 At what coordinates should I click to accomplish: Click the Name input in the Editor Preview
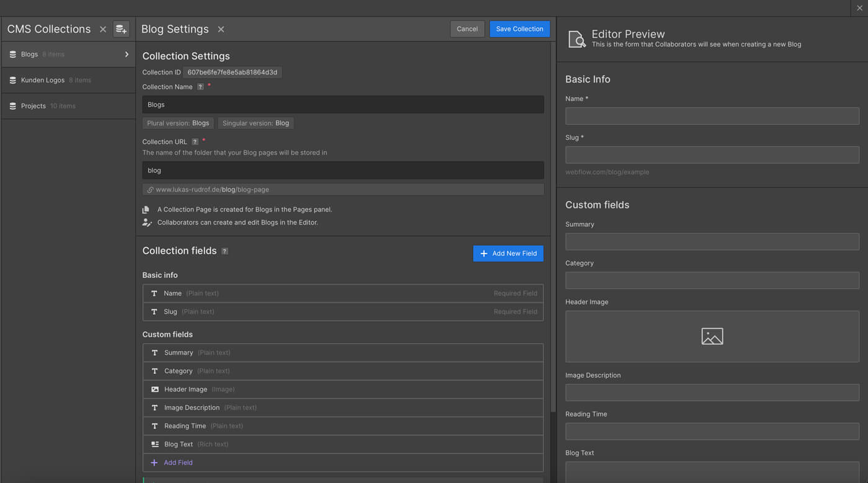(x=712, y=116)
